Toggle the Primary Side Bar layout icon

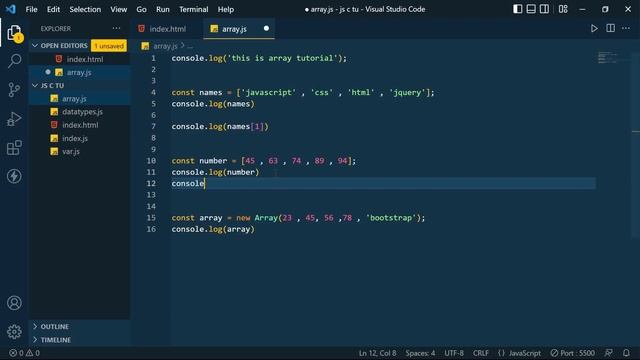pyautogui.click(x=518, y=9)
